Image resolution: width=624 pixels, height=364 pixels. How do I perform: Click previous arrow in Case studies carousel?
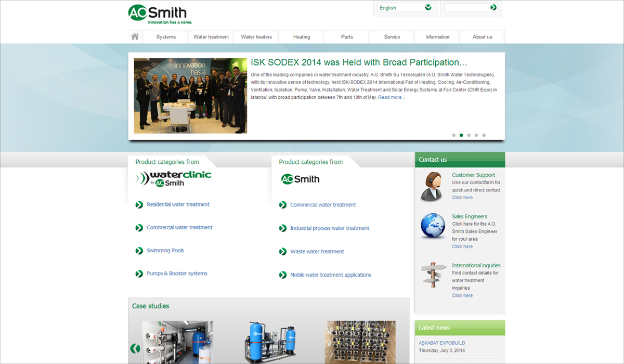point(135,348)
